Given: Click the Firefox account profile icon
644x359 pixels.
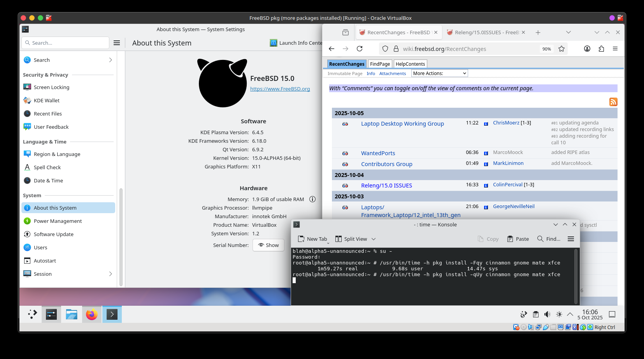Looking at the screenshot, I should click(x=587, y=49).
